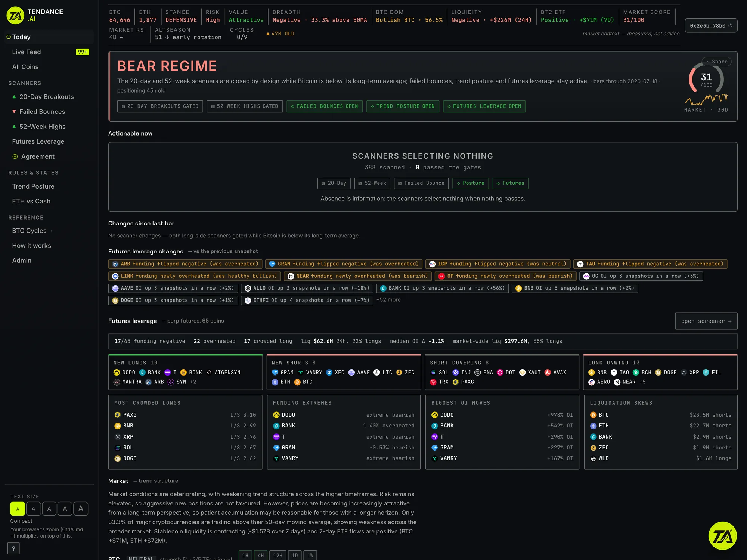
Task: Select the 12H timeframe tab
Action: 278,555
